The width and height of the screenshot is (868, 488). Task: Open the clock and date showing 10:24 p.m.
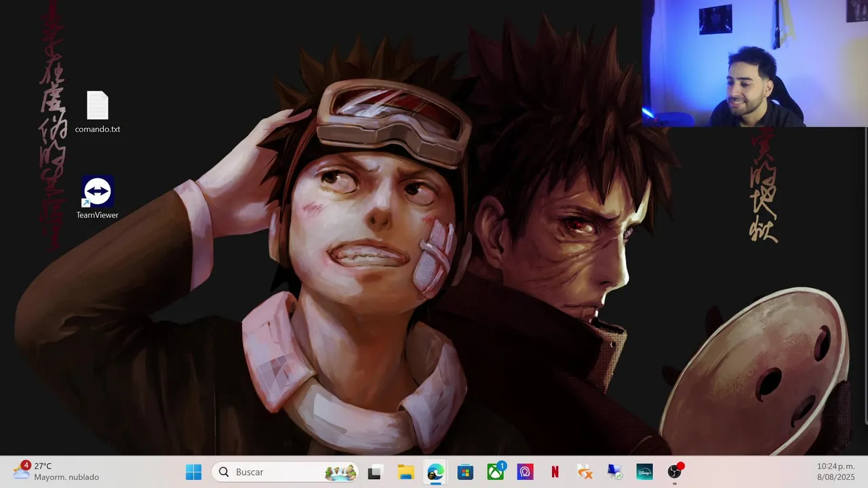click(x=835, y=471)
